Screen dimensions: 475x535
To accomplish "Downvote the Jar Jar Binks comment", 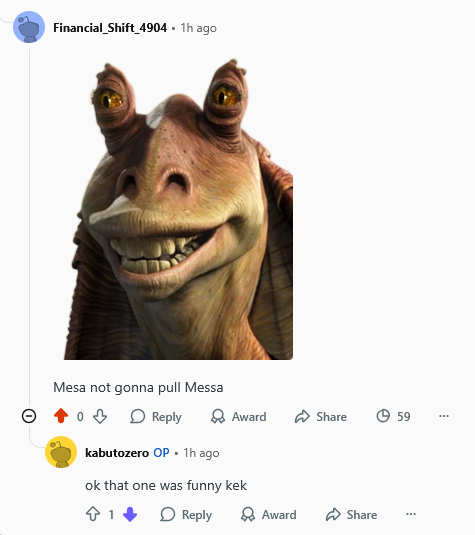I will tap(100, 416).
